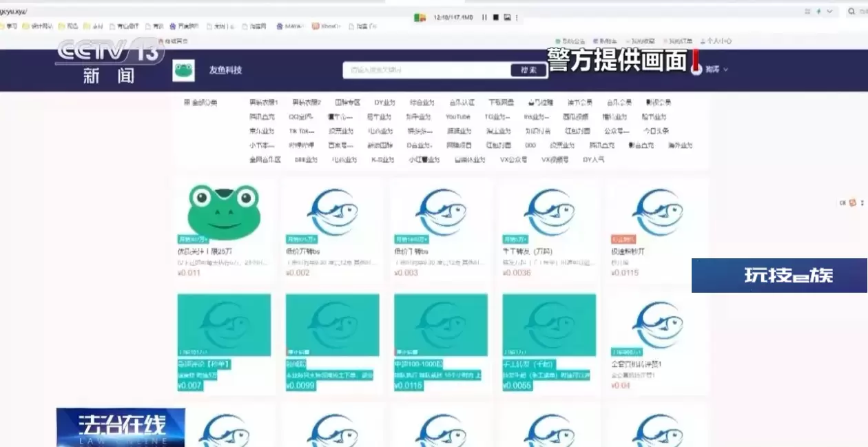Open the 海外业务 category
This screenshot has height=447, width=868.
pyautogui.click(x=680, y=145)
